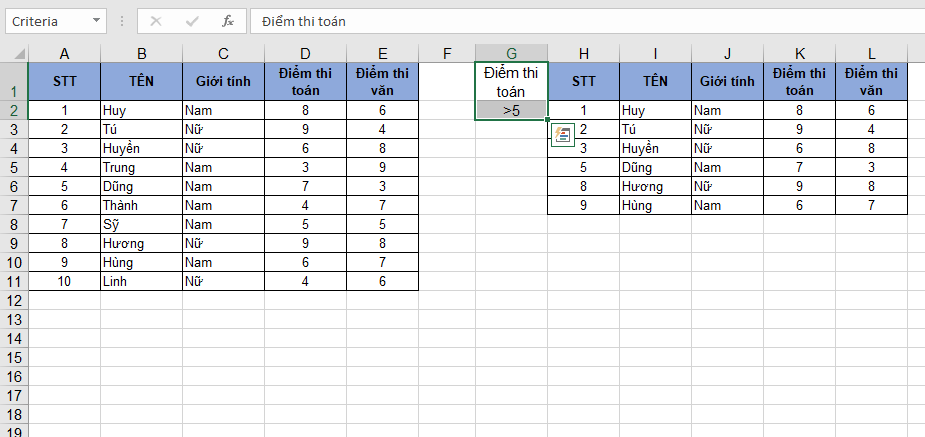
Task: Select the cell with name Linh
Action: [x=141, y=281]
